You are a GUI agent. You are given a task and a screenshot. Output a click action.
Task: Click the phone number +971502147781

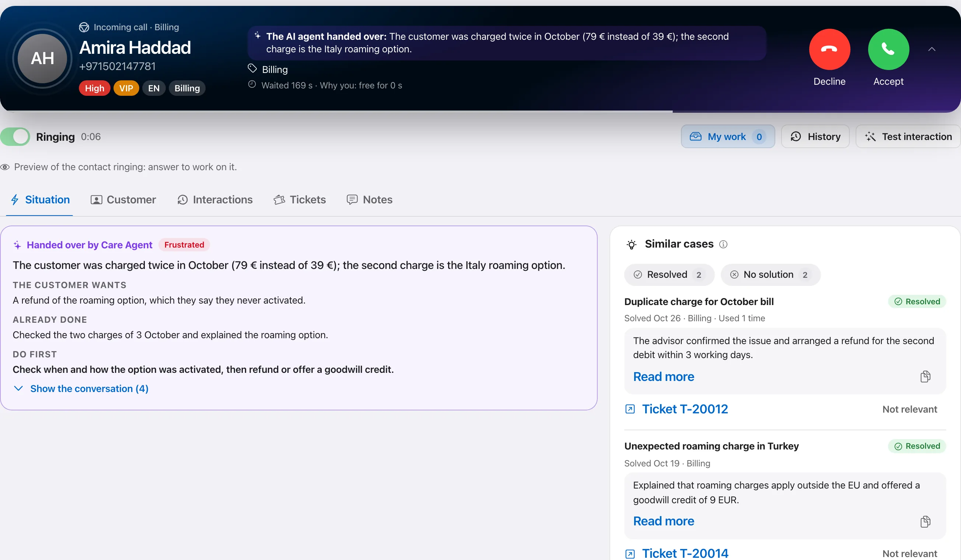coord(118,66)
